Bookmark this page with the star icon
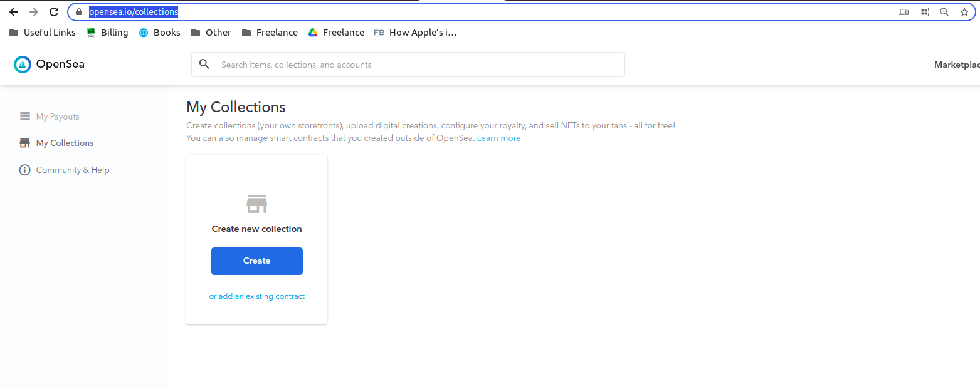Viewport: 980px width, 389px height. click(x=964, y=12)
